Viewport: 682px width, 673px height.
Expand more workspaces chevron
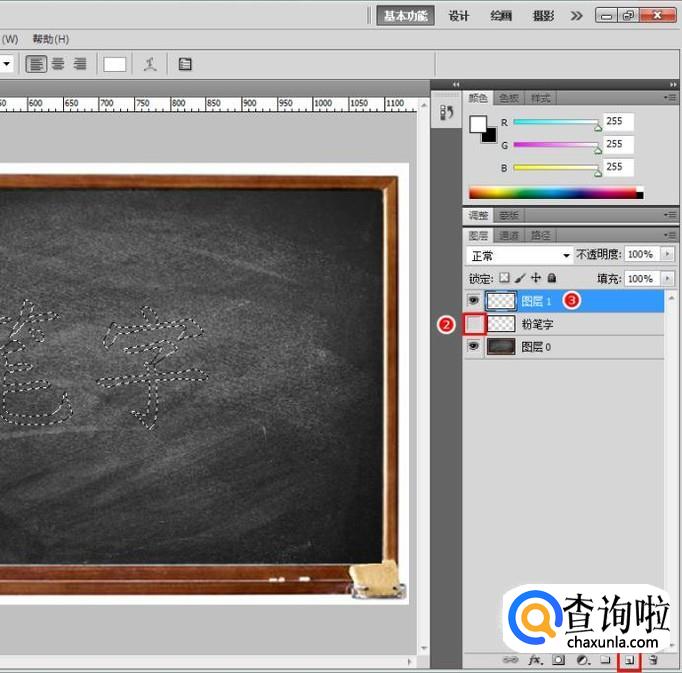click(x=576, y=16)
